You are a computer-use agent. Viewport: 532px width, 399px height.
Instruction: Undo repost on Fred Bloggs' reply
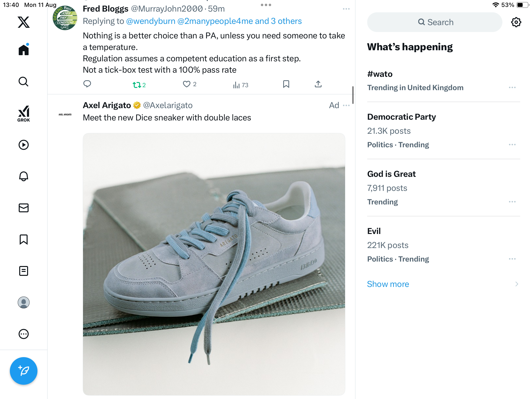click(x=137, y=85)
